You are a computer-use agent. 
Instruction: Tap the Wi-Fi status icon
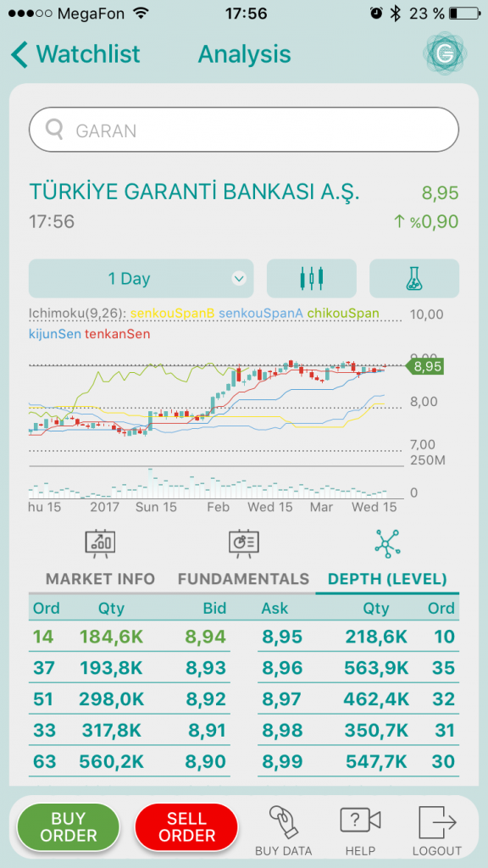pyautogui.click(x=142, y=14)
